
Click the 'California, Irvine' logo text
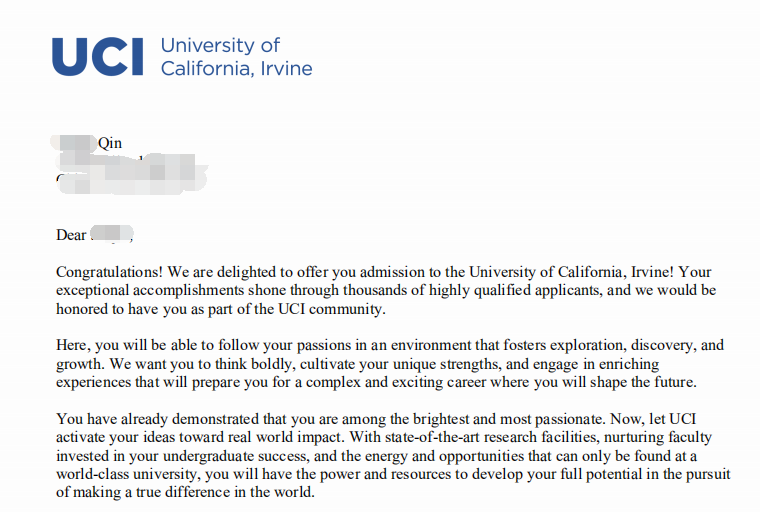pyautogui.click(x=237, y=68)
